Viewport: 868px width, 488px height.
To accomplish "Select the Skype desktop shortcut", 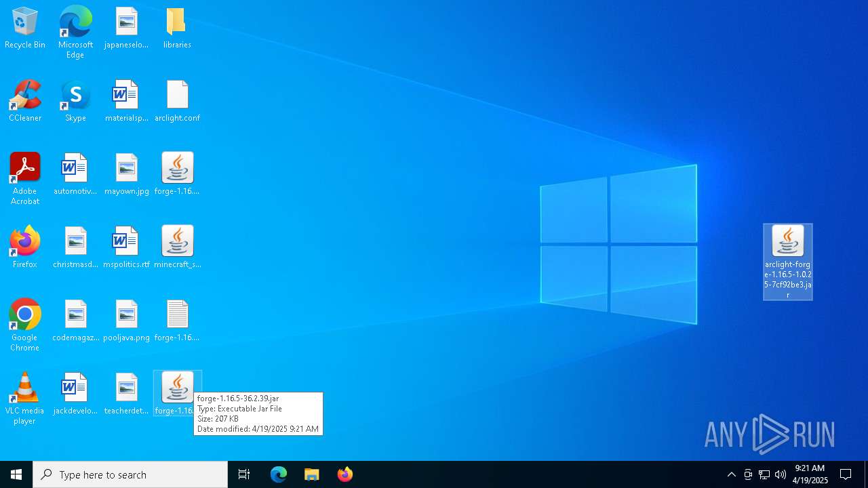I will 75,102.
